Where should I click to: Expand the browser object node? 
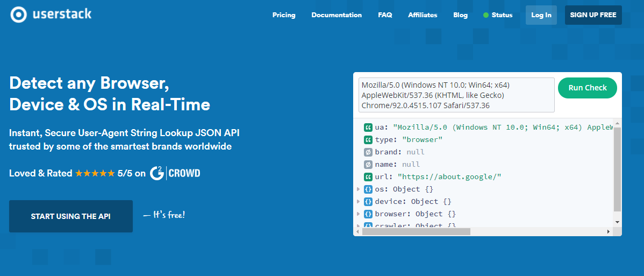pos(359,214)
